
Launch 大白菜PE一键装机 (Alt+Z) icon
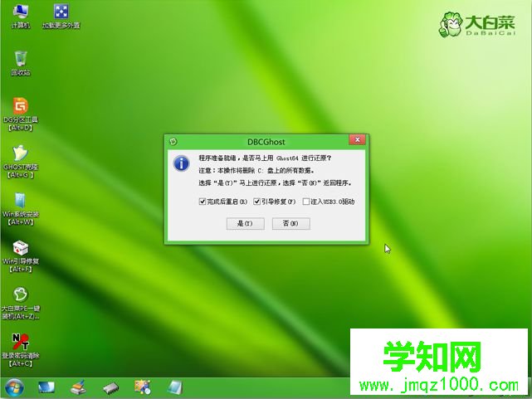(21, 303)
